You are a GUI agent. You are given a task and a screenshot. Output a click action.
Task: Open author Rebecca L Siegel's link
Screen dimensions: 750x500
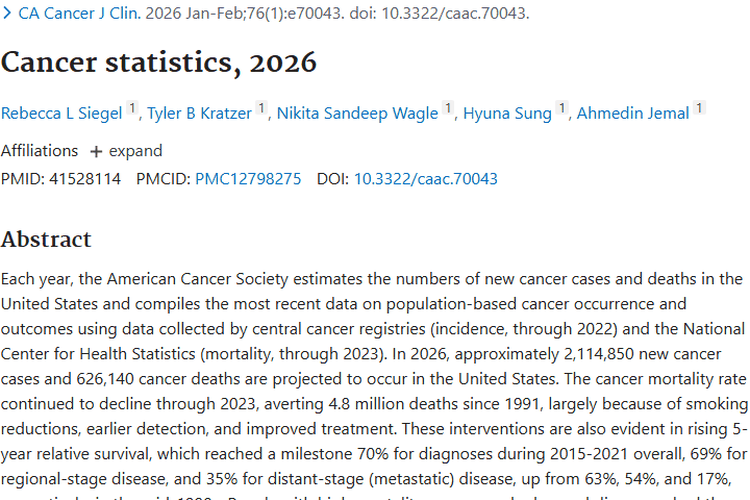61,113
